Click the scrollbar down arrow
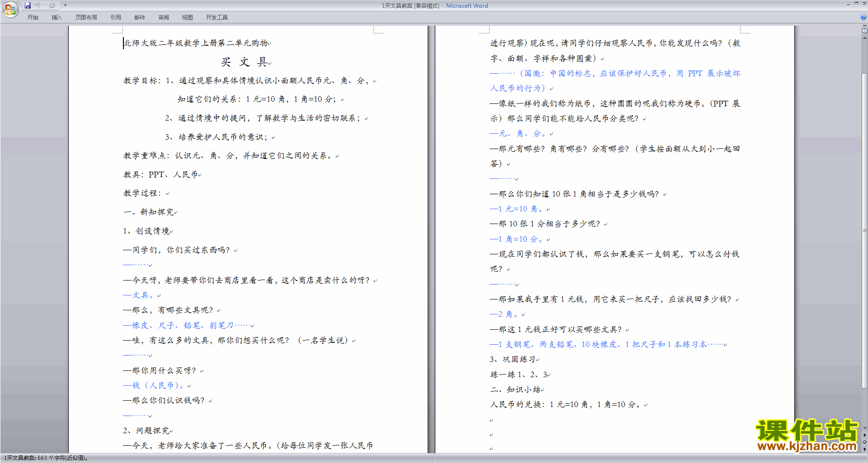868x463 pixels. tap(864, 428)
